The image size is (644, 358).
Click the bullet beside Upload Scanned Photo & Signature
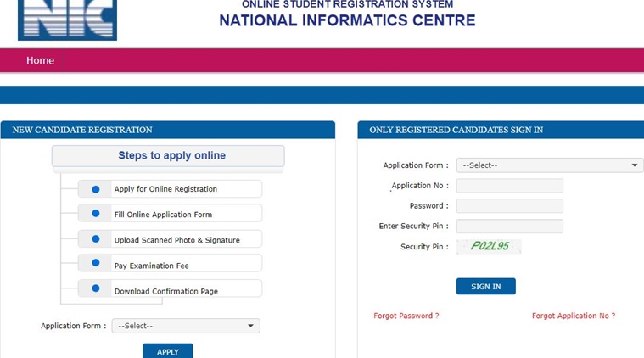tap(96, 240)
